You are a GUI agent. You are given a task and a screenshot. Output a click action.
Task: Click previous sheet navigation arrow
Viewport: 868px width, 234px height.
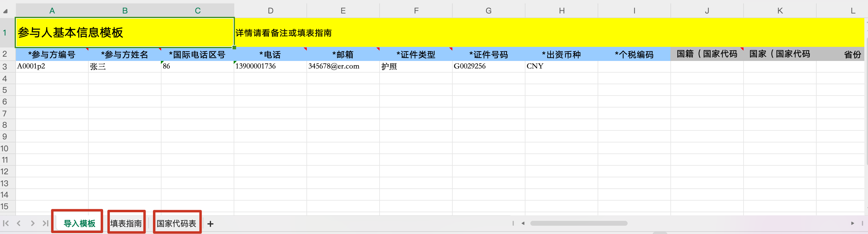pos(19,223)
